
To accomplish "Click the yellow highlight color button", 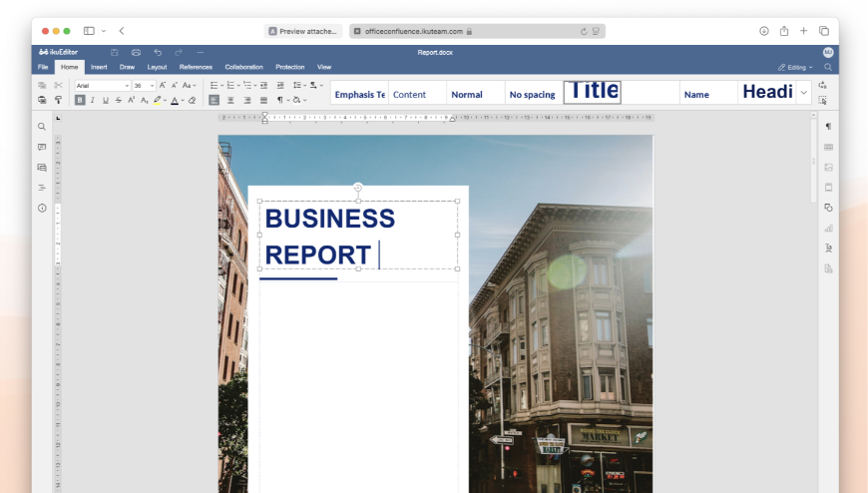I will 157,100.
